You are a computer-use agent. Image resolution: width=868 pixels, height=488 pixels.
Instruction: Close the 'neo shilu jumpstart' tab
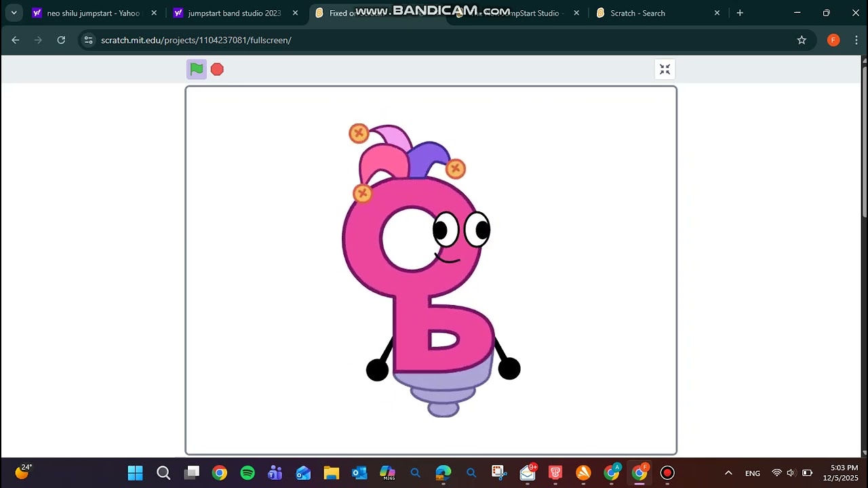click(x=154, y=13)
